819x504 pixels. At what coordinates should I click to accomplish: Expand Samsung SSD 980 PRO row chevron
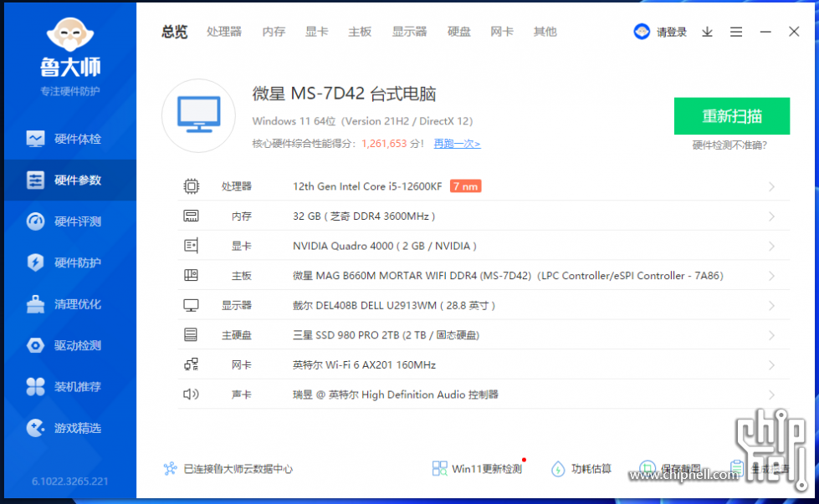tap(771, 335)
